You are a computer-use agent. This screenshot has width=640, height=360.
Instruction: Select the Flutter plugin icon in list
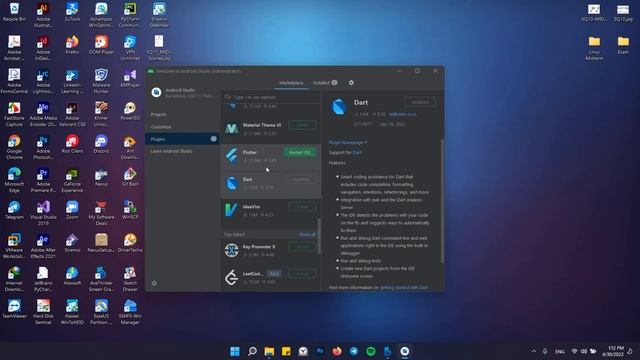(x=231, y=156)
